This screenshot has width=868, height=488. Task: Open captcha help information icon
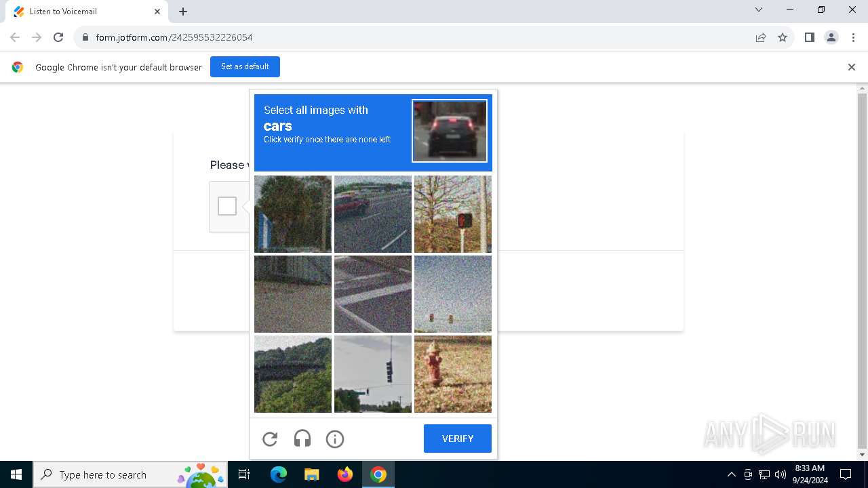[x=335, y=439]
